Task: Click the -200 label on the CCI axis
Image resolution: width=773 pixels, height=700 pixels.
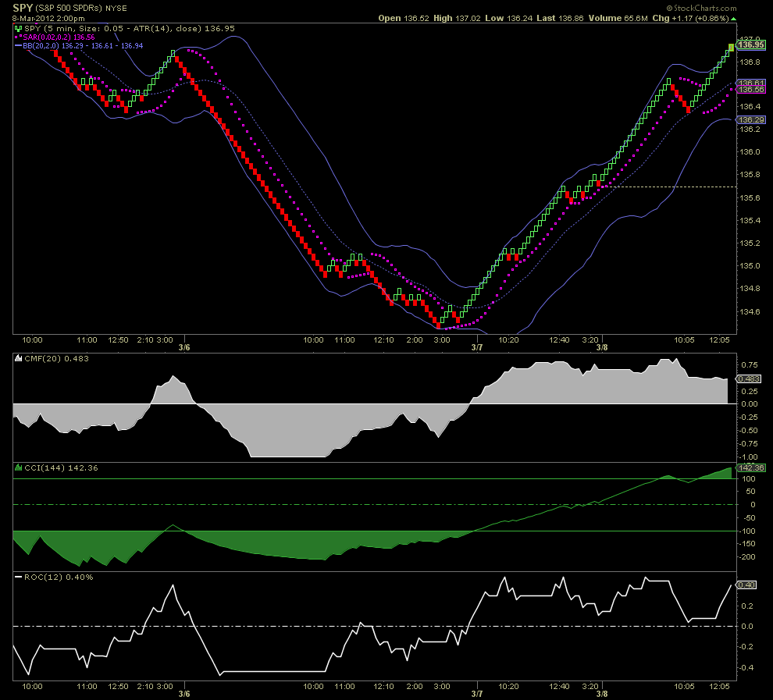Action: click(x=748, y=557)
